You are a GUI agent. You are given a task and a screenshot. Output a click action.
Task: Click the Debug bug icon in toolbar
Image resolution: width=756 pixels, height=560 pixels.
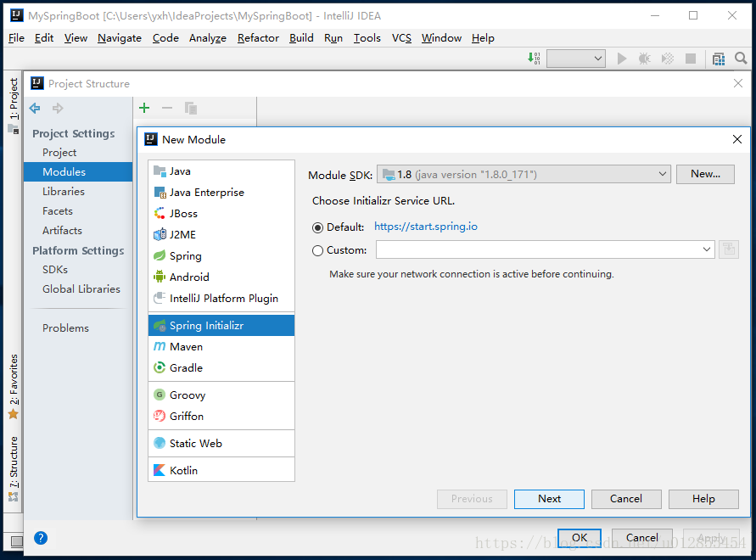645,59
